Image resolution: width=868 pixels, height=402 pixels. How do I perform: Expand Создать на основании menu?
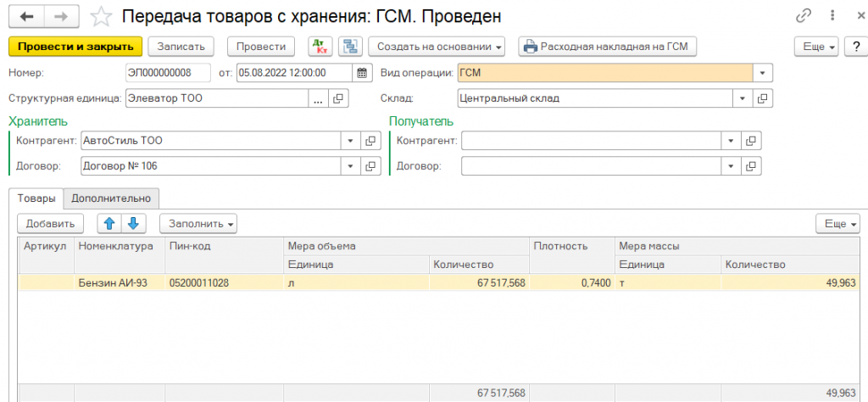pyautogui.click(x=440, y=47)
